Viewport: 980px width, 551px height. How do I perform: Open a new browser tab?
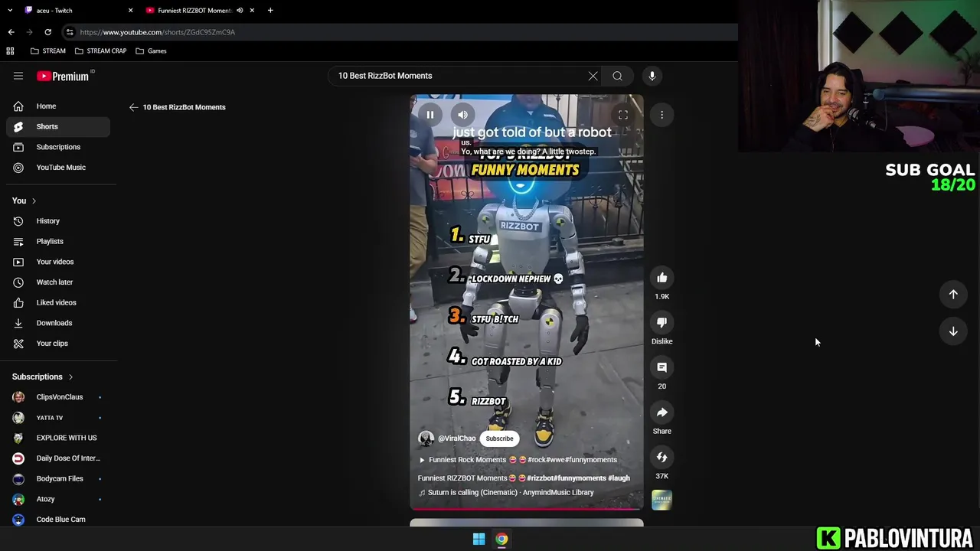pyautogui.click(x=270, y=11)
